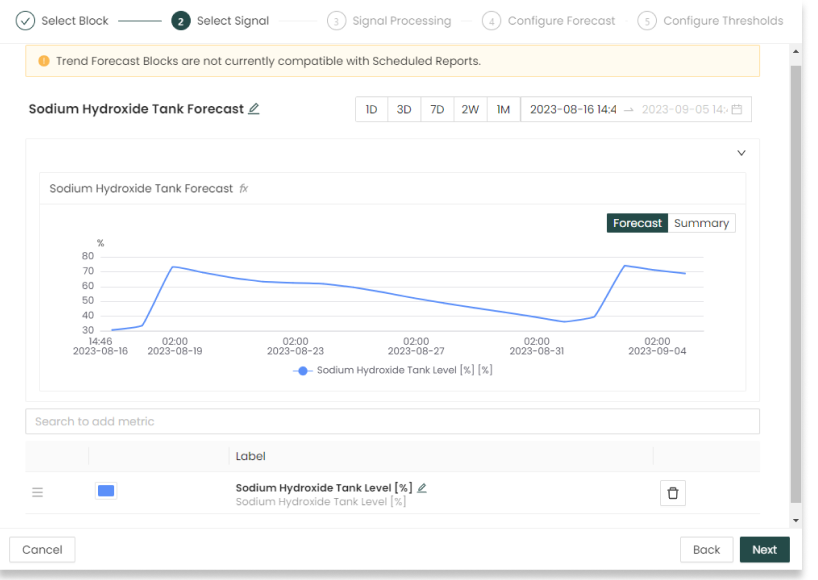Delete the Sodium Hydroxide Tank Level metric
Image resolution: width=818 pixels, height=580 pixels.
pyautogui.click(x=672, y=493)
